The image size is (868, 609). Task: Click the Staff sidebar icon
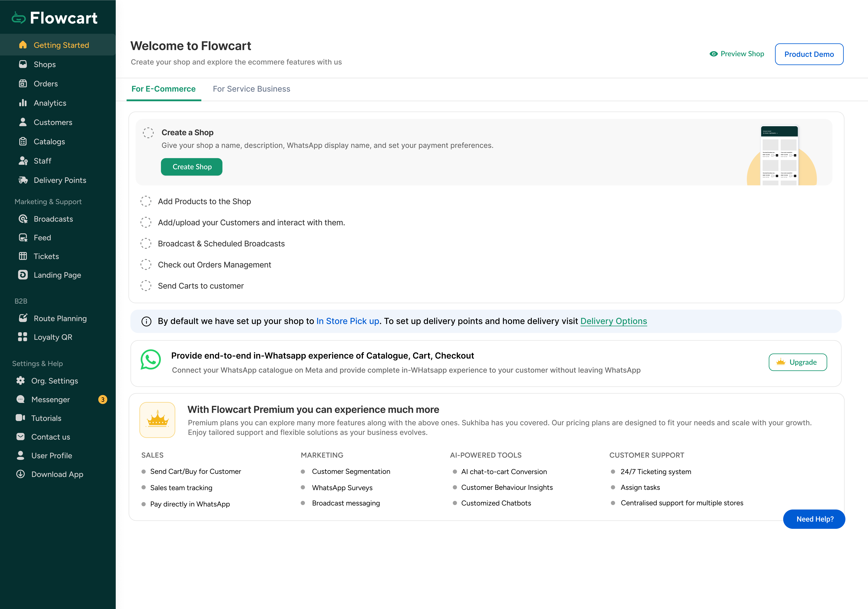23,161
